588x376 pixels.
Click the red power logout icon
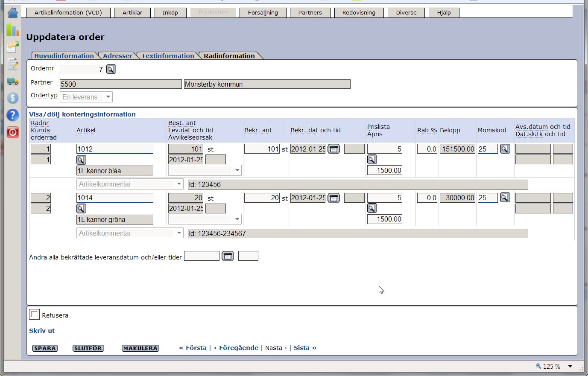(13, 132)
